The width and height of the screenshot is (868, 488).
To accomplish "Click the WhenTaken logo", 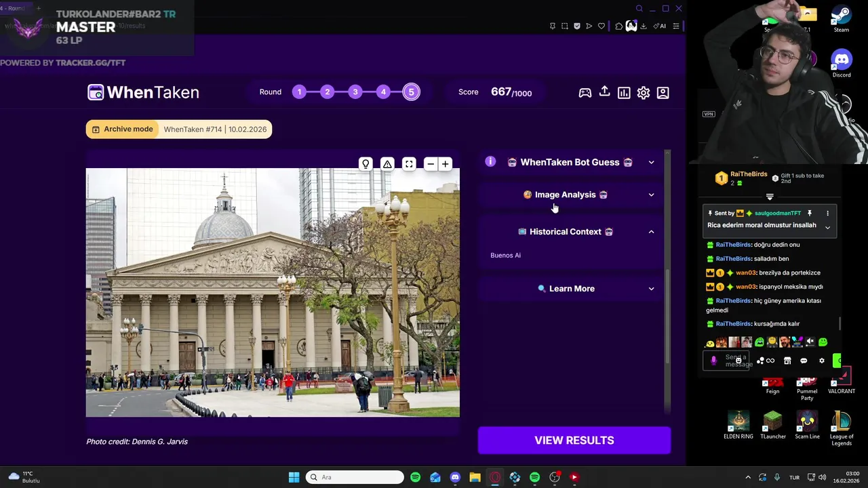I will 143,92.
